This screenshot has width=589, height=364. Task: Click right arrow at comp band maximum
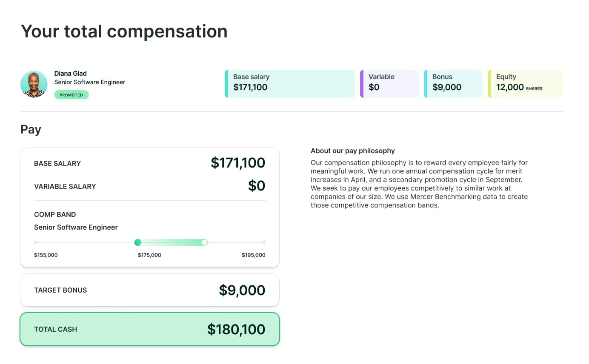(x=263, y=242)
